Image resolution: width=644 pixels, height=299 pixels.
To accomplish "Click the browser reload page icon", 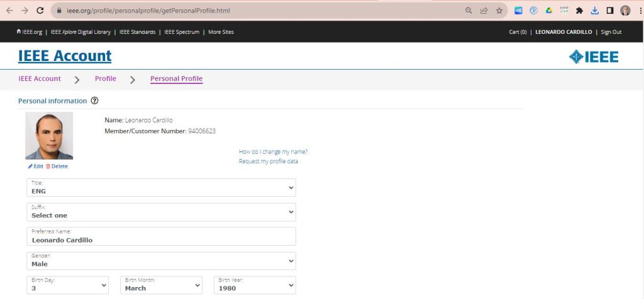I will [x=40, y=11].
